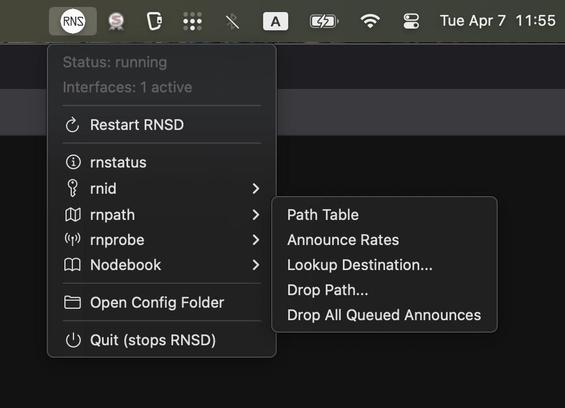Expand the rnid submenu chevron

click(256, 188)
